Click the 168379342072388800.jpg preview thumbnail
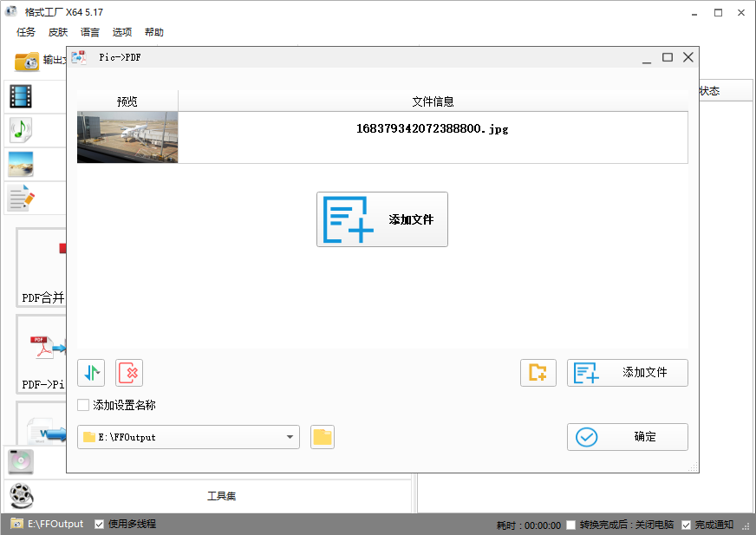 pyautogui.click(x=127, y=137)
